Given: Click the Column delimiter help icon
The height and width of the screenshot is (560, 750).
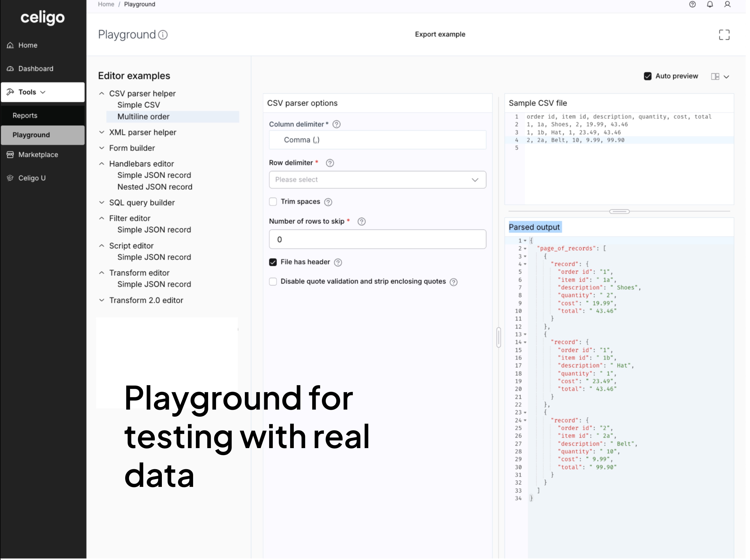Looking at the screenshot, I should 336,124.
